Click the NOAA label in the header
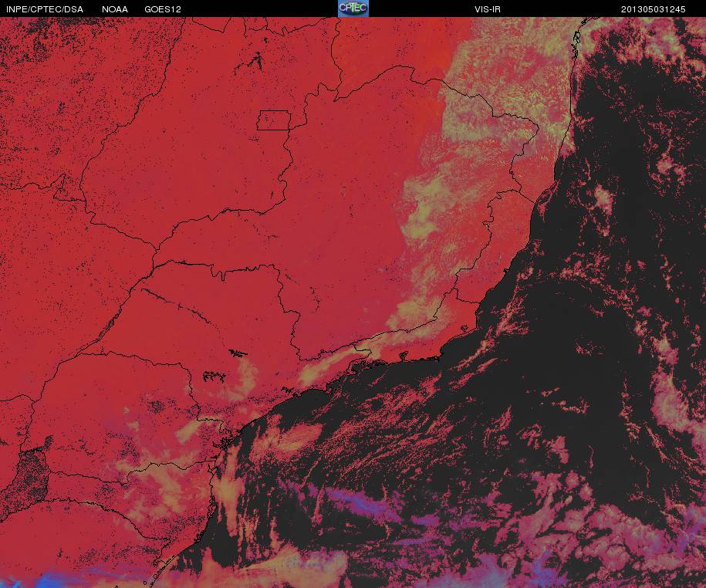Viewport: 706px width, 588px height. pyautogui.click(x=114, y=9)
